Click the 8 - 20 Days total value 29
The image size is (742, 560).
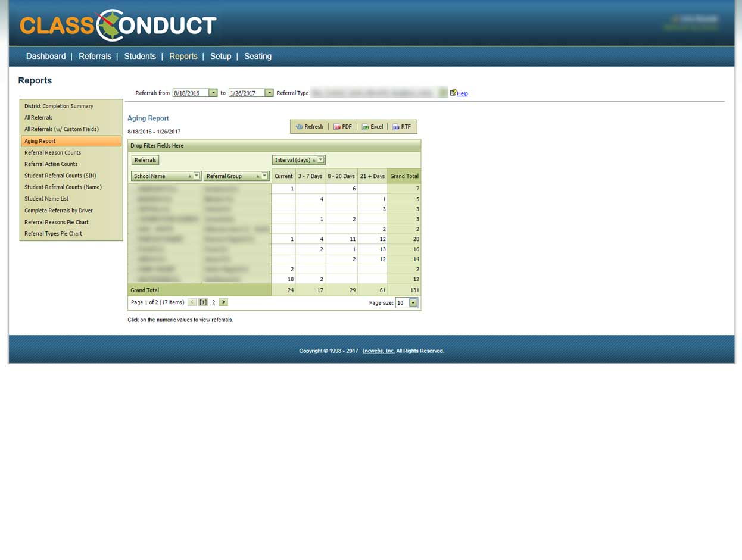pyautogui.click(x=353, y=290)
